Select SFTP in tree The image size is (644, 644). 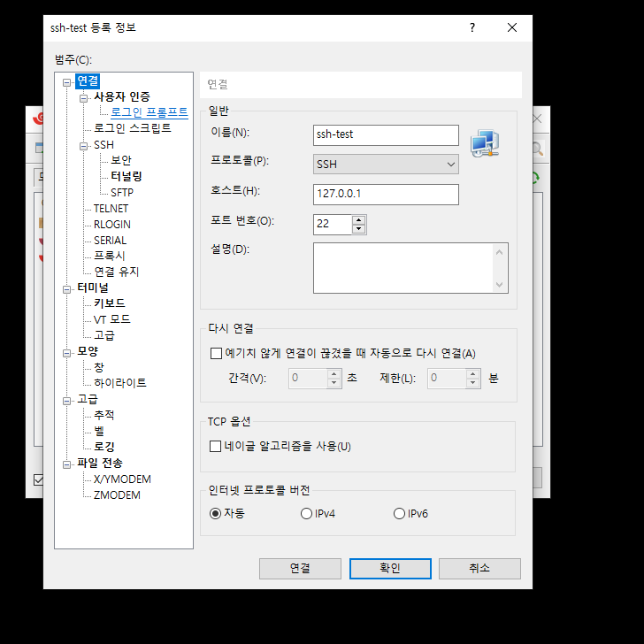tap(122, 193)
